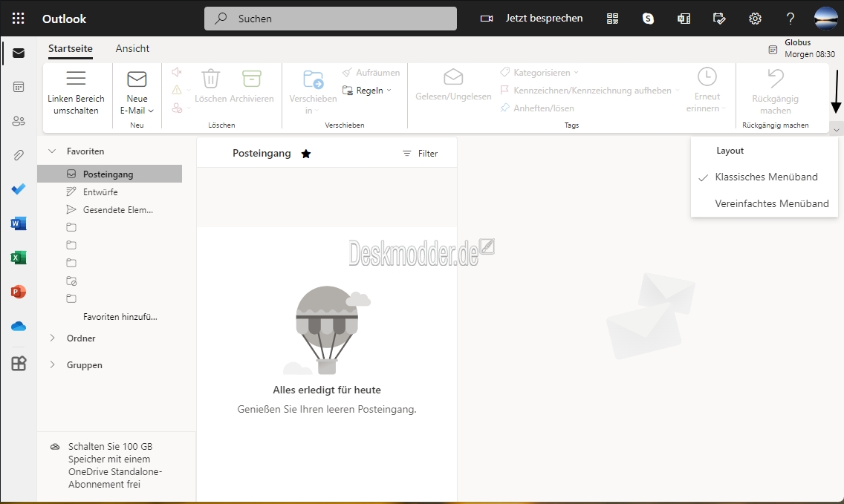Select Posteingang folder in Favoriten
This screenshot has width=844, height=504.
110,174
